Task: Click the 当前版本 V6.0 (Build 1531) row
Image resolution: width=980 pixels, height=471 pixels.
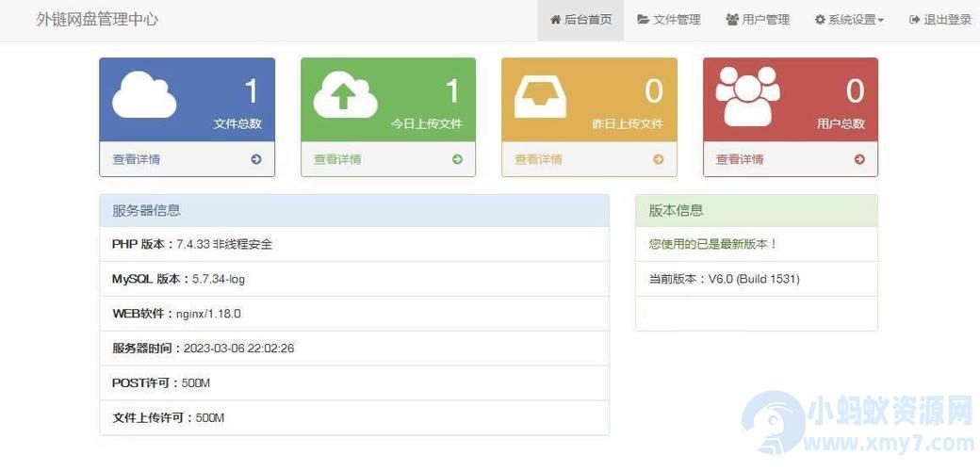Action: tap(757, 279)
